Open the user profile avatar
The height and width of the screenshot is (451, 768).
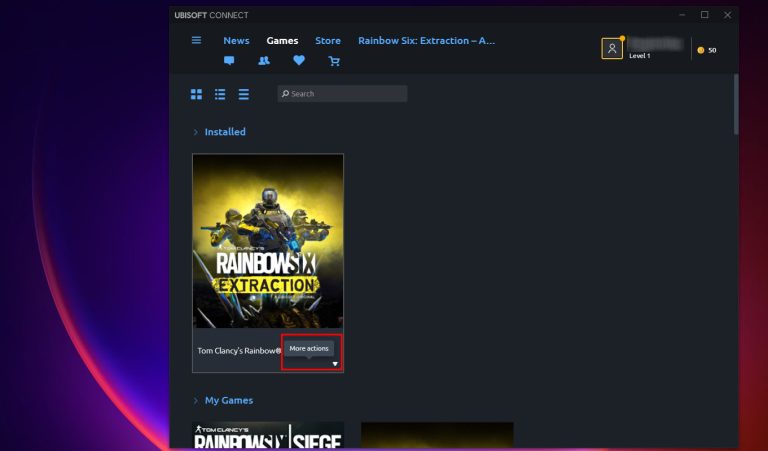(x=612, y=48)
